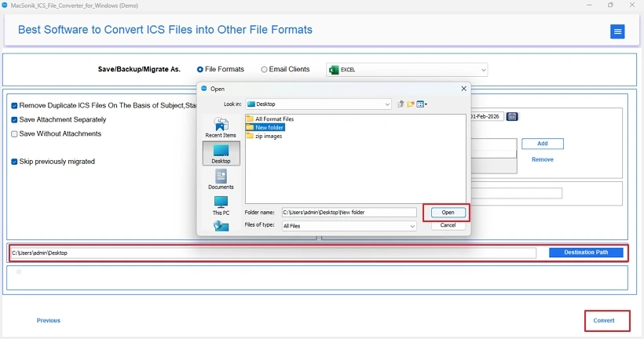This screenshot has width=644, height=339.
Task: Select the Network icon in dialog sidebar
Action: (221, 226)
